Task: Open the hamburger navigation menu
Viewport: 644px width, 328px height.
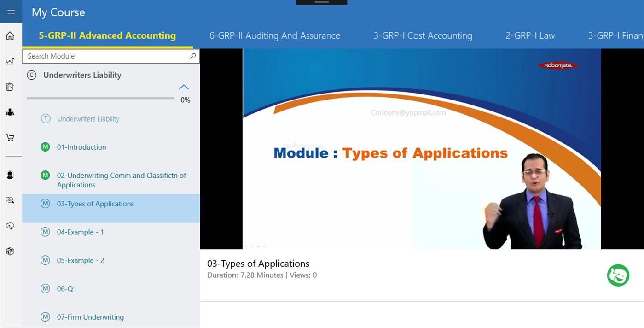Action: pyautogui.click(x=11, y=12)
